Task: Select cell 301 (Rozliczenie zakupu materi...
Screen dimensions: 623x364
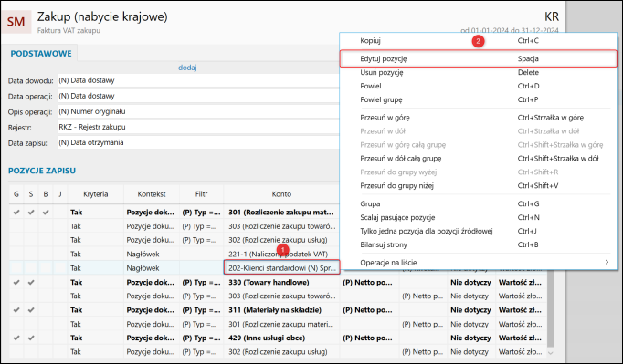Action: coord(281,324)
